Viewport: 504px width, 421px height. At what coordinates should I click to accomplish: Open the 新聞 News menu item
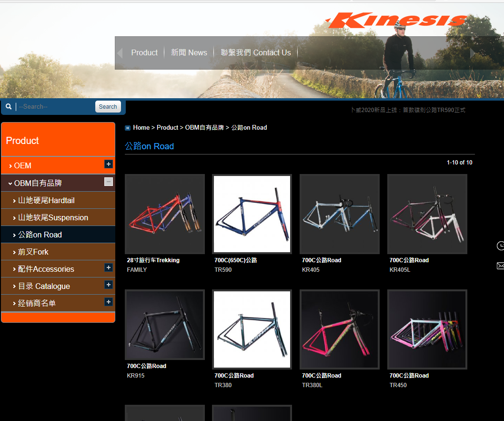pyautogui.click(x=189, y=53)
